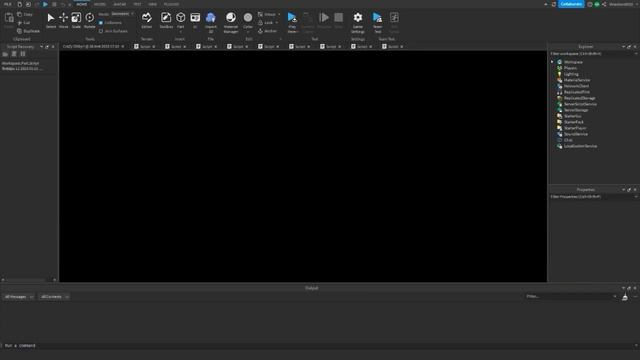Anchor the selected part
This screenshot has width=640, height=360.
point(268,31)
